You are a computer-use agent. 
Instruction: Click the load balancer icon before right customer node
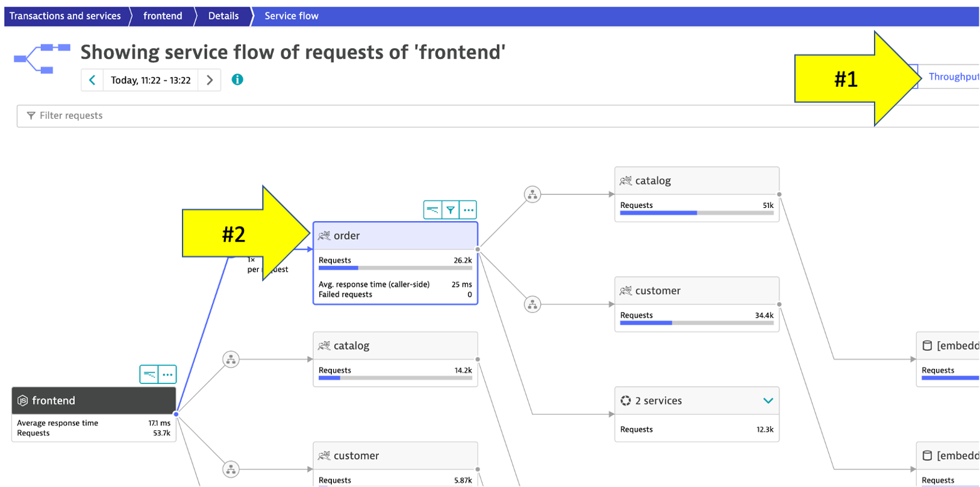click(x=532, y=304)
